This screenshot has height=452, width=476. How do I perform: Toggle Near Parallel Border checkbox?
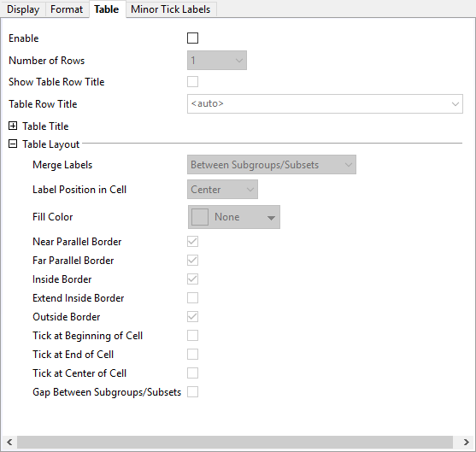tap(192, 242)
